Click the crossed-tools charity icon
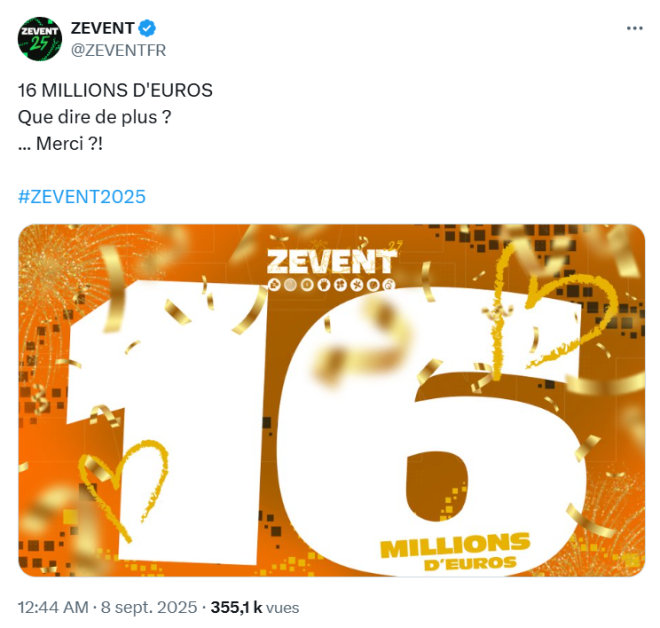Viewport: 660px width, 628px height. [357, 285]
